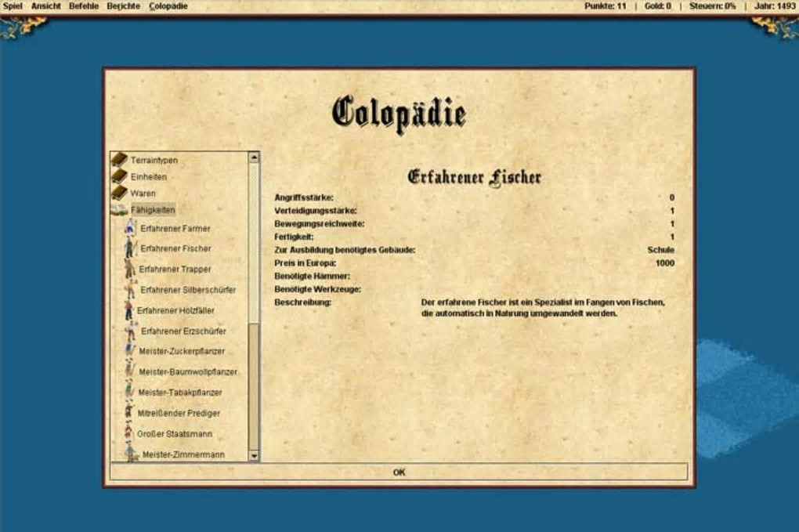Select Erfahrener Holzfäller entry
This screenshot has width=799, height=532.
tap(175, 310)
